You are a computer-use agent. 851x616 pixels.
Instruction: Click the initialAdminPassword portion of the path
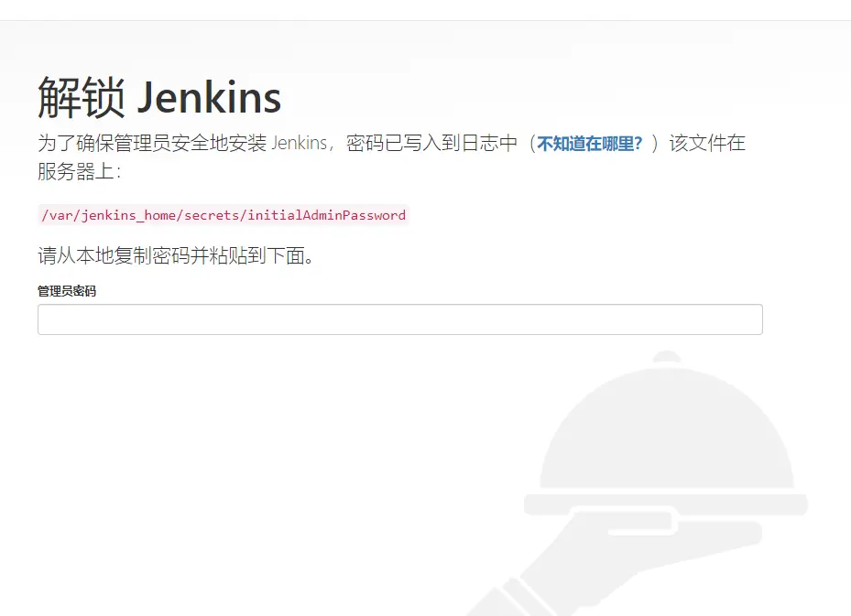pos(327,215)
